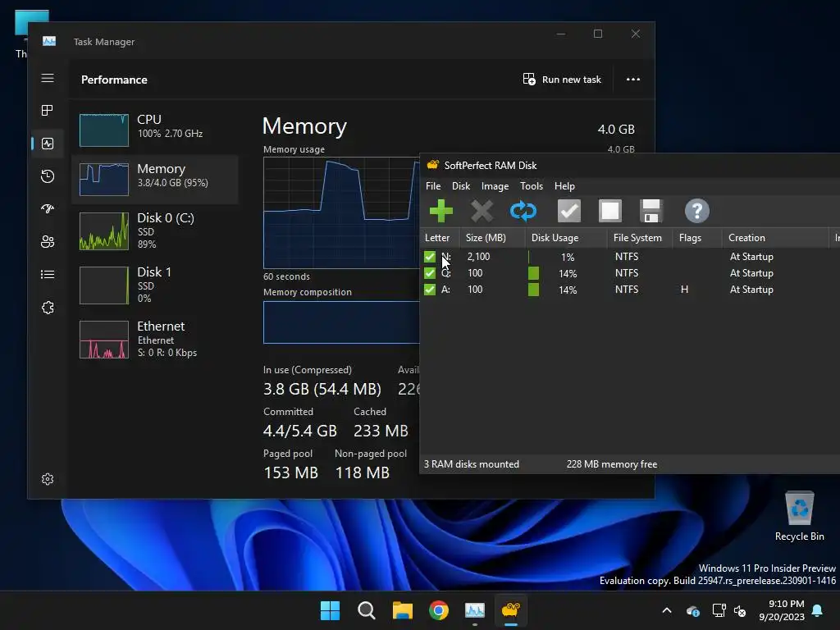Click '228 MB memory free' status text
This screenshot has height=630, width=840.
[x=612, y=464]
